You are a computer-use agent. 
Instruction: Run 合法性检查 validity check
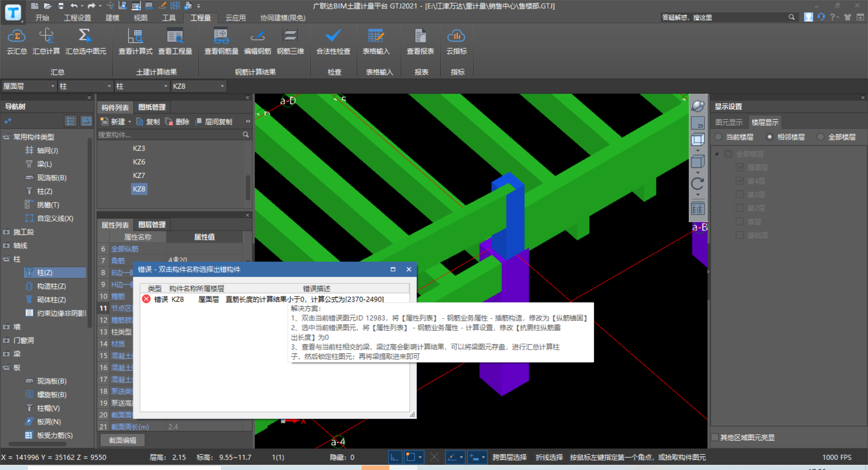coord(333,41)
